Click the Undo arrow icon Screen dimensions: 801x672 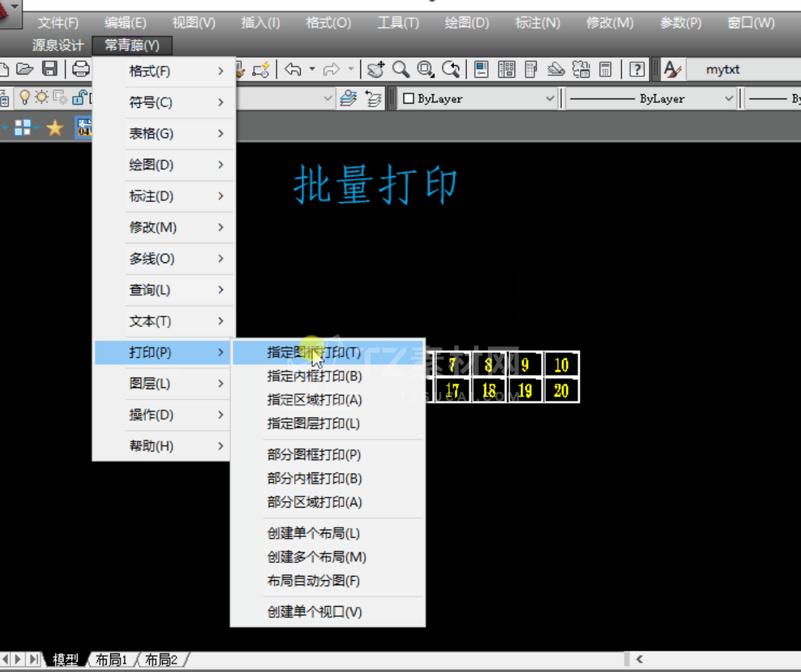(x=293, y=69)
